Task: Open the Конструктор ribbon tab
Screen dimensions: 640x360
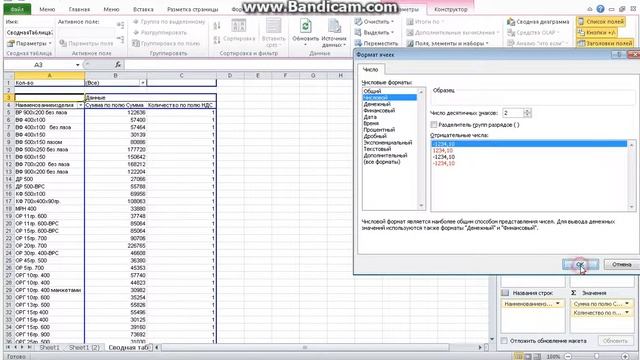Action: (451, 9)
